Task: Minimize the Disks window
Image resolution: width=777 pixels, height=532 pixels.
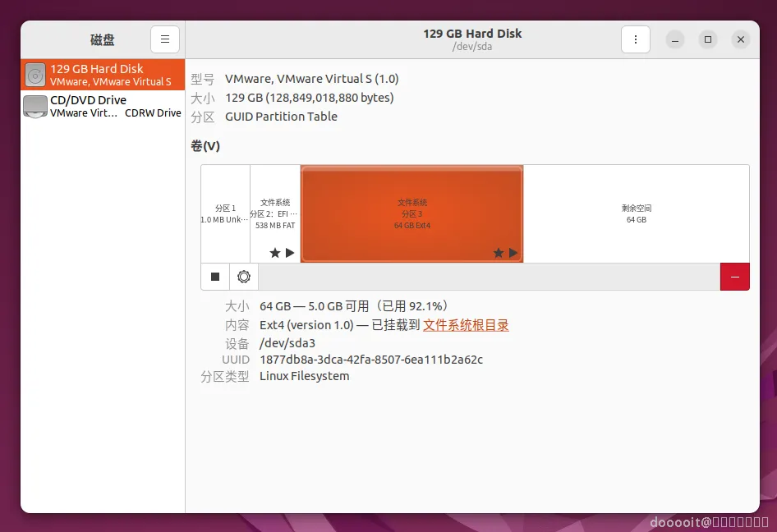Action: (675, 39)
